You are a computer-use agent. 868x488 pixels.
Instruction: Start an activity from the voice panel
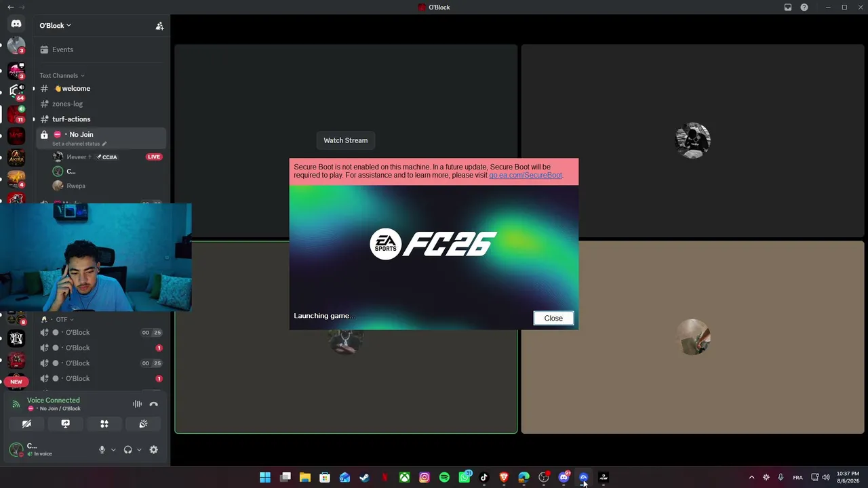[x=104, y=424]
